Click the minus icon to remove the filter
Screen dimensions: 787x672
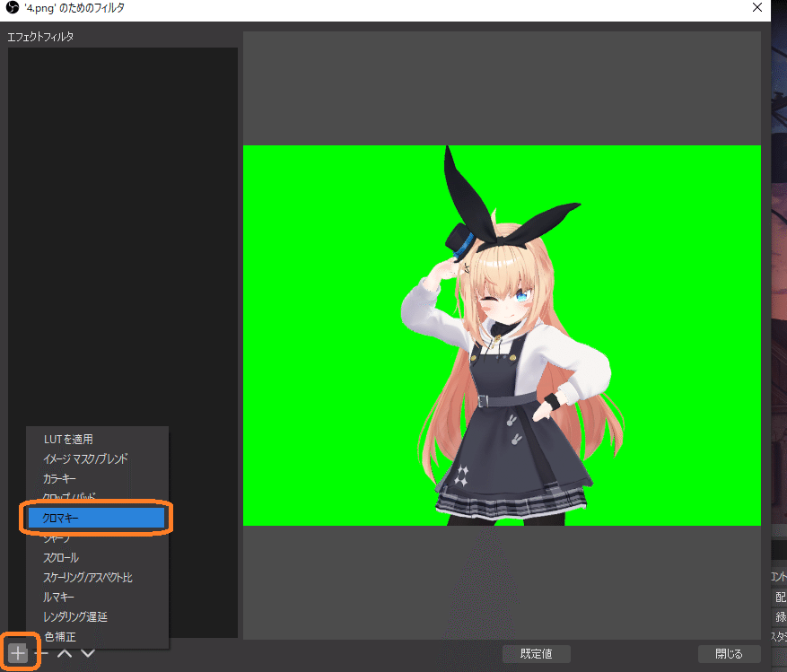(x=42, y=653)
